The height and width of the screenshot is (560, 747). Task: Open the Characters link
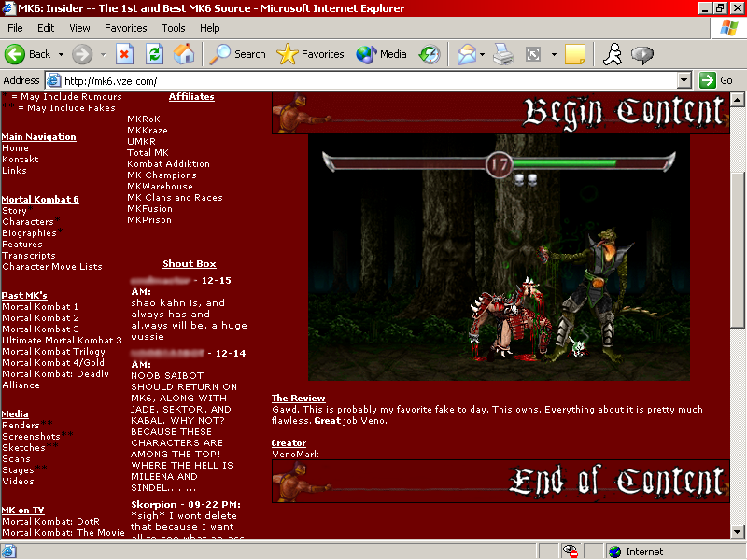click(x=28, y=221)
